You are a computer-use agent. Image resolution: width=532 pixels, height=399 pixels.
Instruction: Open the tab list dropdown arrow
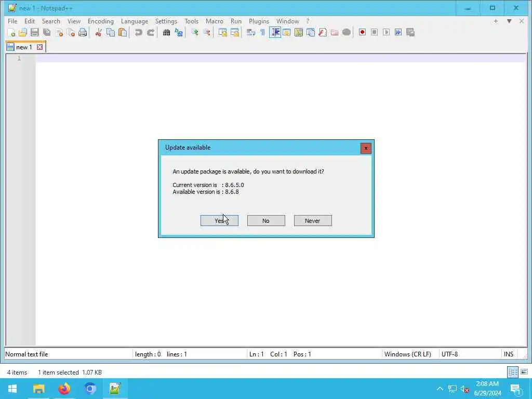click(509, 21)
